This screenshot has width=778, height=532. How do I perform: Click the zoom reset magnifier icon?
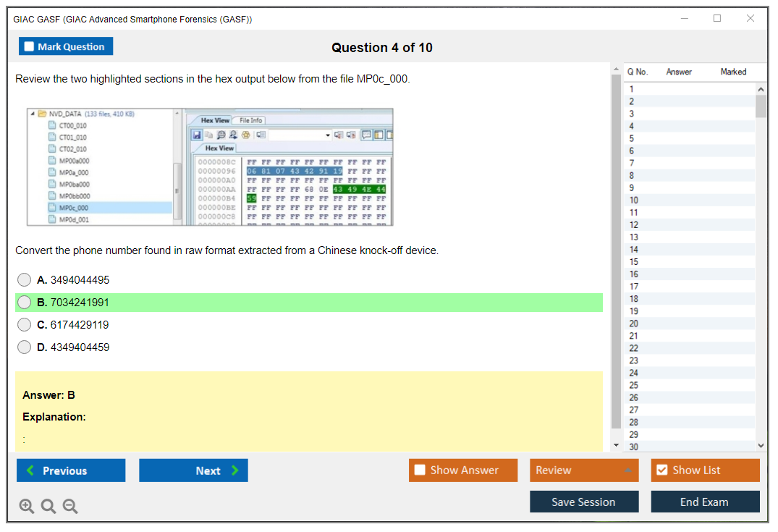[48, 507]
